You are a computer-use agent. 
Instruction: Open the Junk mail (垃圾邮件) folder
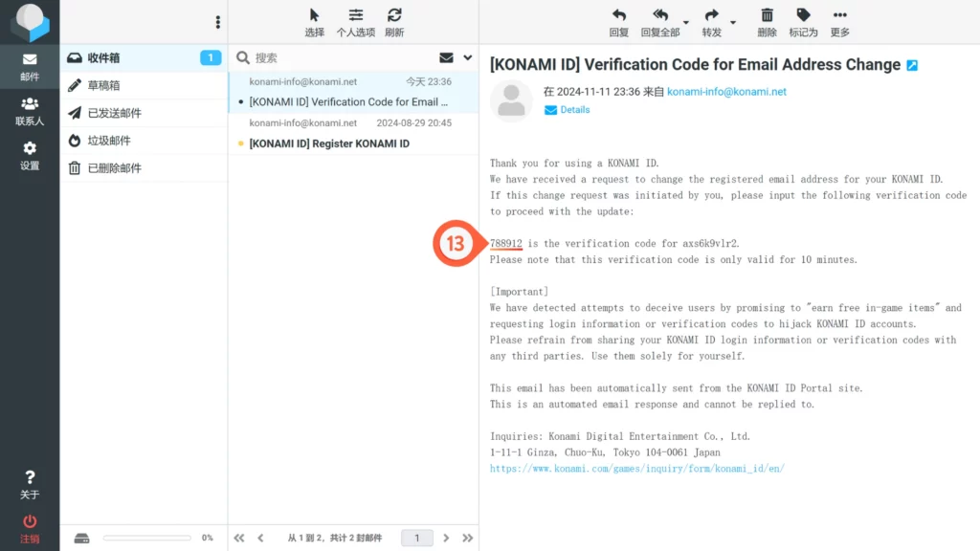pos(108,141)
